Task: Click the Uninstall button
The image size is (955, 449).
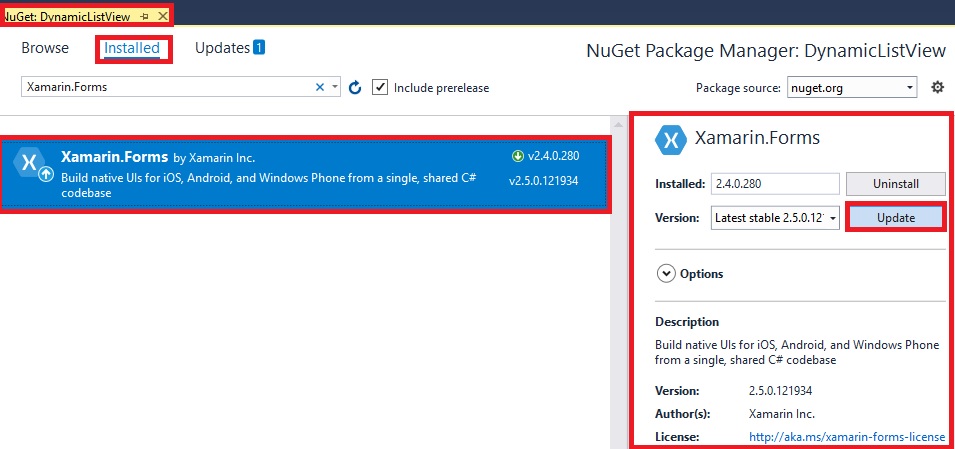Action: click(895, 184)
